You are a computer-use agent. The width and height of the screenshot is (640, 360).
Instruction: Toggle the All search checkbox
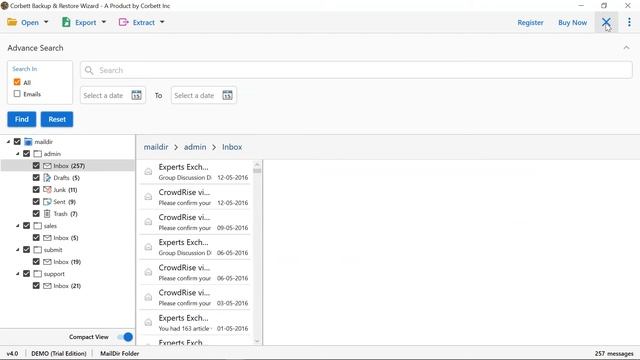point(17,82)
